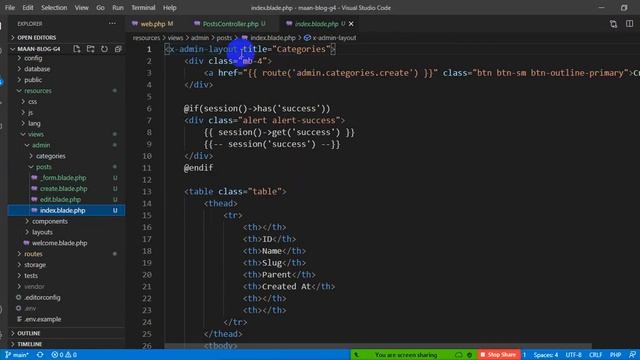This screenshot has height=360, width=640.
Task: Split the editor to the right
Action: click(629, 24)
